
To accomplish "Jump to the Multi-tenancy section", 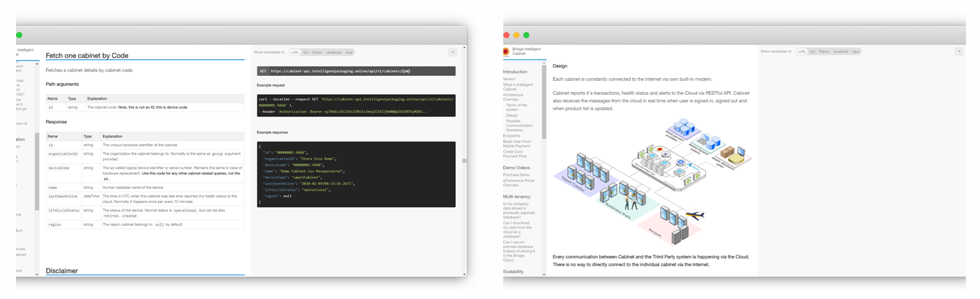I will (517, 197).
